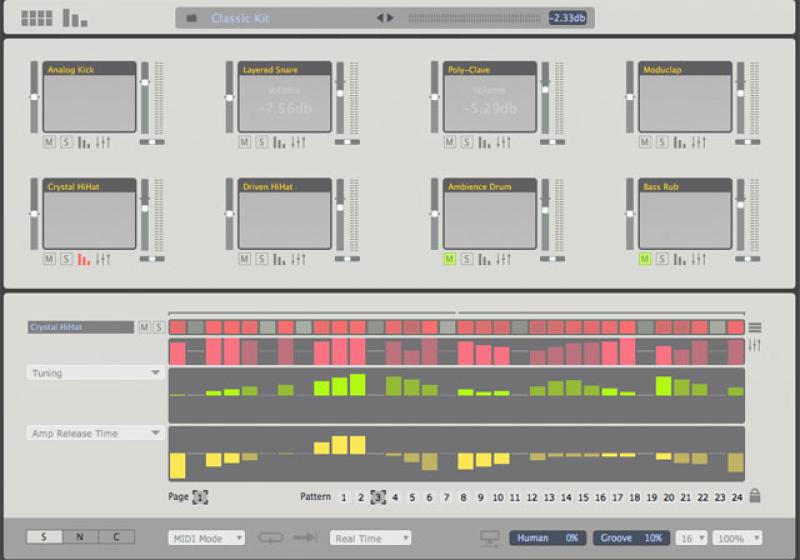This screenshot has height=560, width=800.
Task: Switch to the pad grid view
Action: tap(36, 18)
